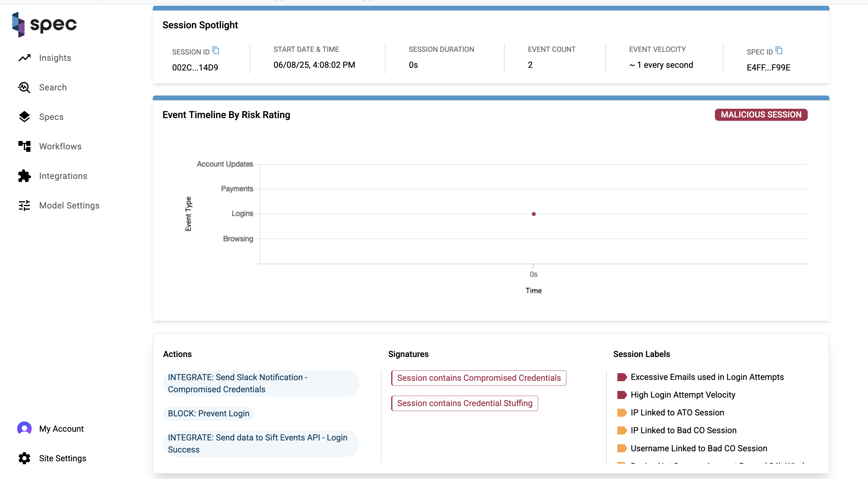Image resolution: width=868 pixels, height=479 pixels.
Task: Click the BLOCK: Prevent Login action
Action: pyautogui.click(x=209, y=413)
